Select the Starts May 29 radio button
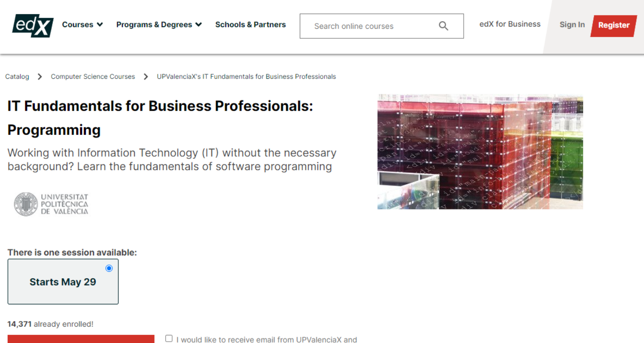Viewport: 644px width, 343px height. 109,268
